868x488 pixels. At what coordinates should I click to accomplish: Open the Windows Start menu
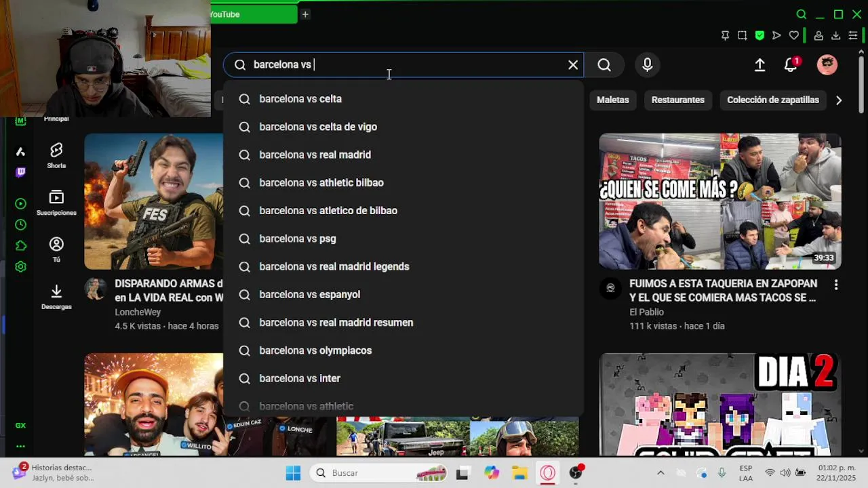click(293, 472)
